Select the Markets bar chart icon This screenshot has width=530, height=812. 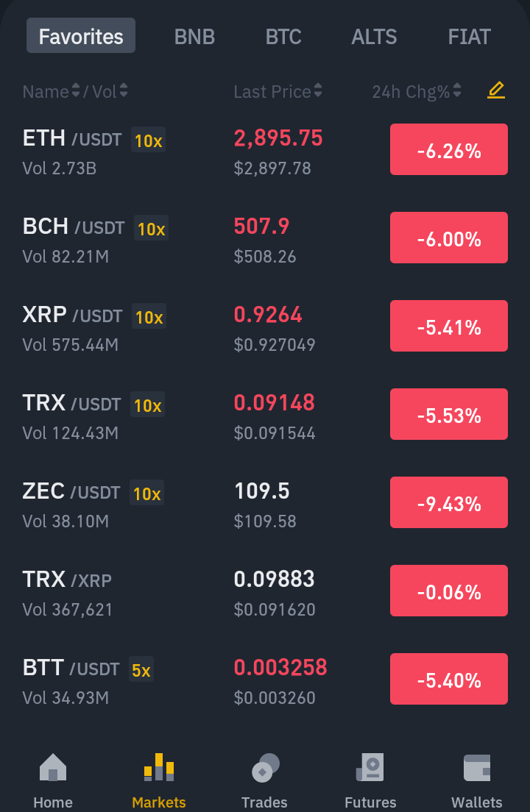click(158, 767)
